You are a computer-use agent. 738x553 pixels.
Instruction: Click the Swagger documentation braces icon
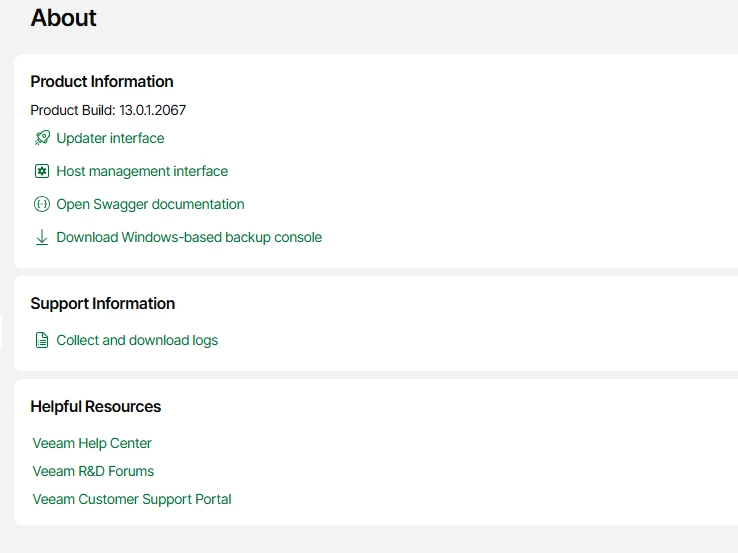coord(42,204)
